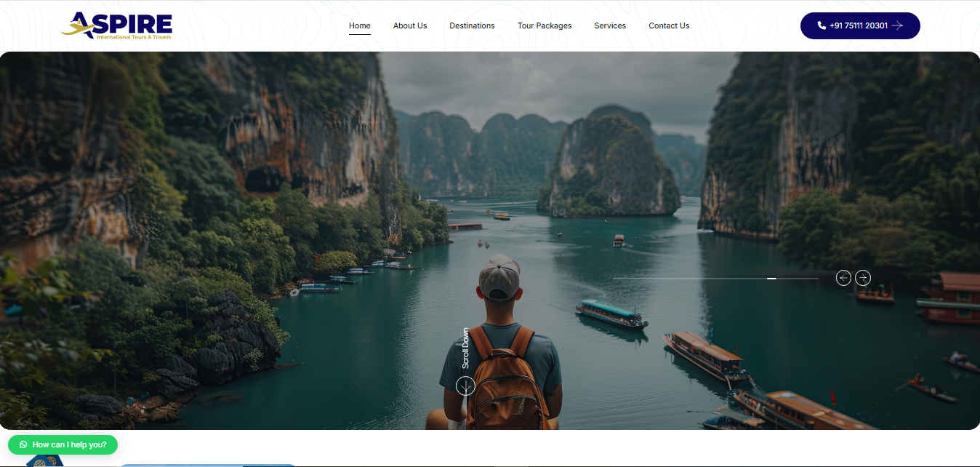The height and width of the screenshot is (467, 980).
Task: Open the "How can I help you?" chat
Action: point(69,444)
